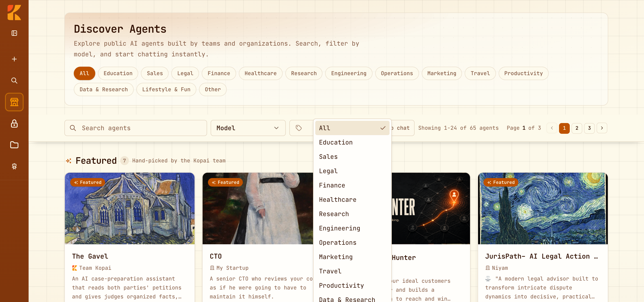Click the Featured badge on CTO card

coord(225,182)
